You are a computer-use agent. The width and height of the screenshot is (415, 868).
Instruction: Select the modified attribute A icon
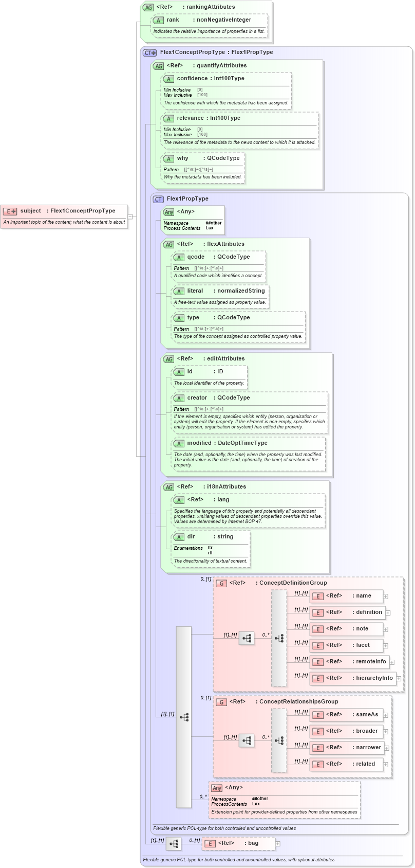[x=179, y=443]
